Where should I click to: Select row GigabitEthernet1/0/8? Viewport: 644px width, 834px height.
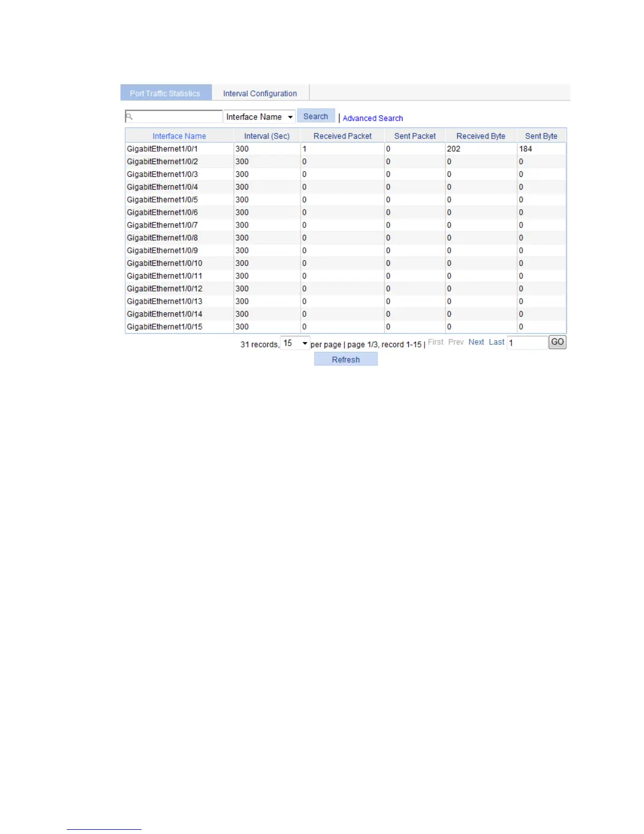tap(346, 237)
